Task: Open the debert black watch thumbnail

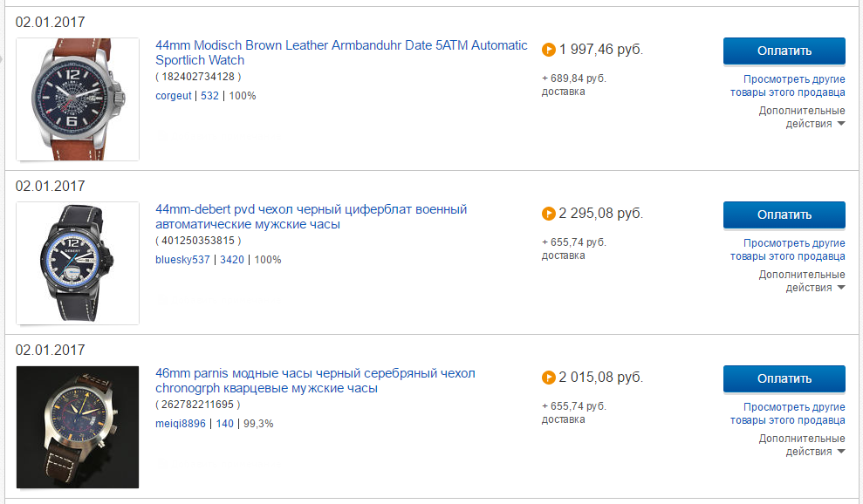Action: click(x=78, y=263)
